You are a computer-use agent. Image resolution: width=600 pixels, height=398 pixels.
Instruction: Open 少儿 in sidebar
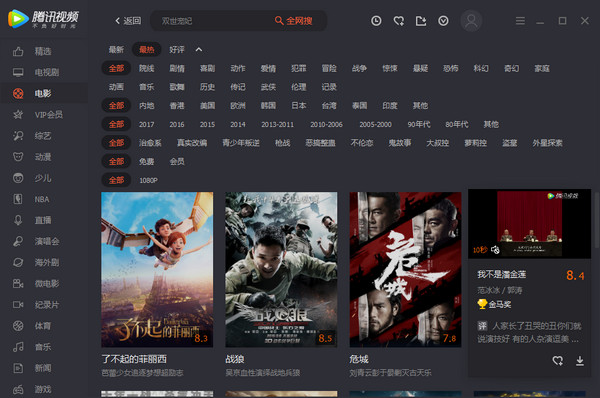pyautogui.click(x=43, y=178)
